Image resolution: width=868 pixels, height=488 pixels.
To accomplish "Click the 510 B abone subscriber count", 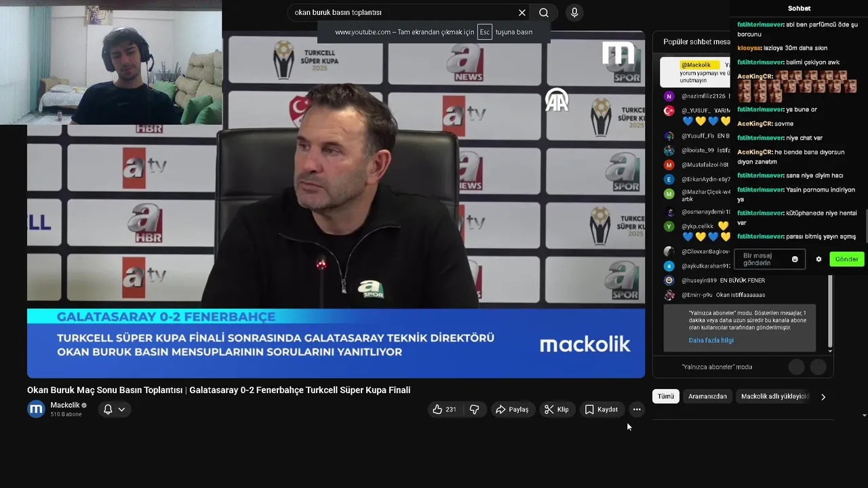I will [66, 414].
